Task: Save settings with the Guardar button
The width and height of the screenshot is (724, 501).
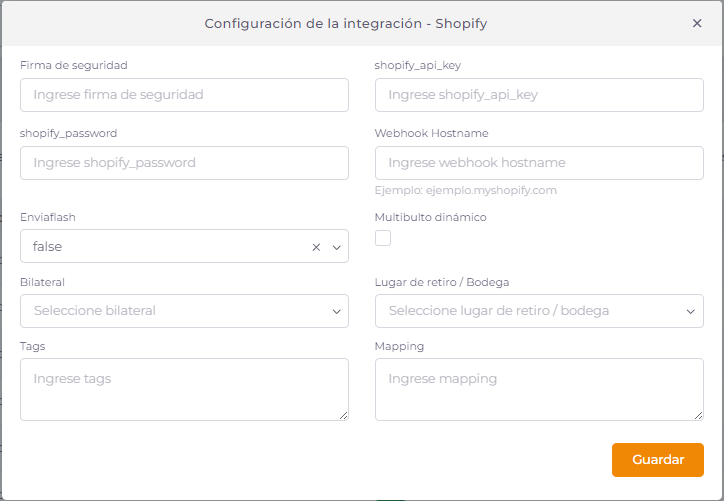Action: [657, 460]
